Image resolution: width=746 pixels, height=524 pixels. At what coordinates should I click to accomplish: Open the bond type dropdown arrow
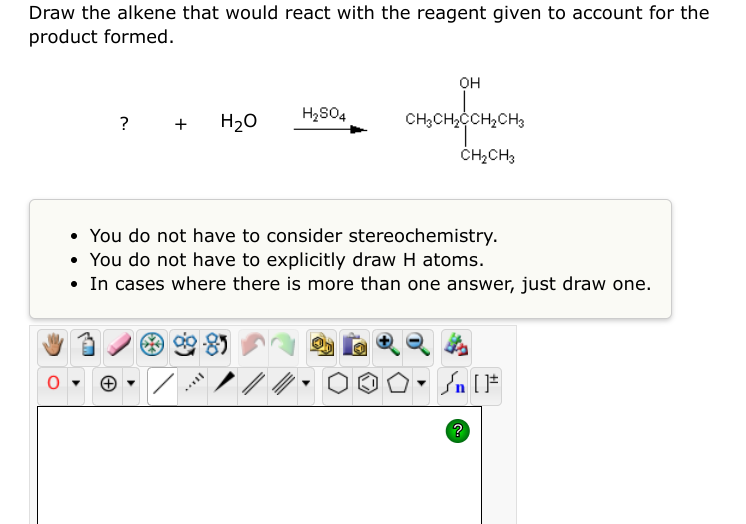pos(306,383)
